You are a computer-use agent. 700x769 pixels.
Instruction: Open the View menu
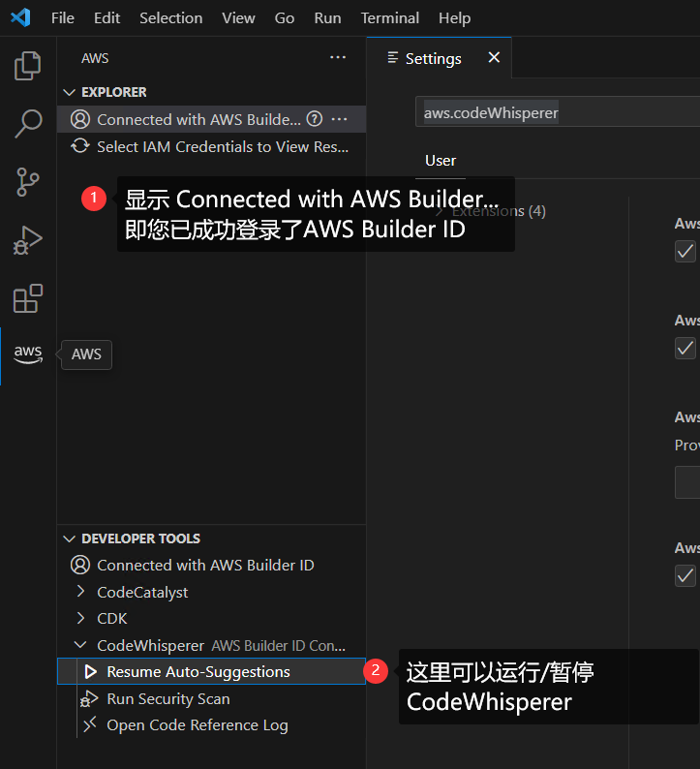click(238, 18)
